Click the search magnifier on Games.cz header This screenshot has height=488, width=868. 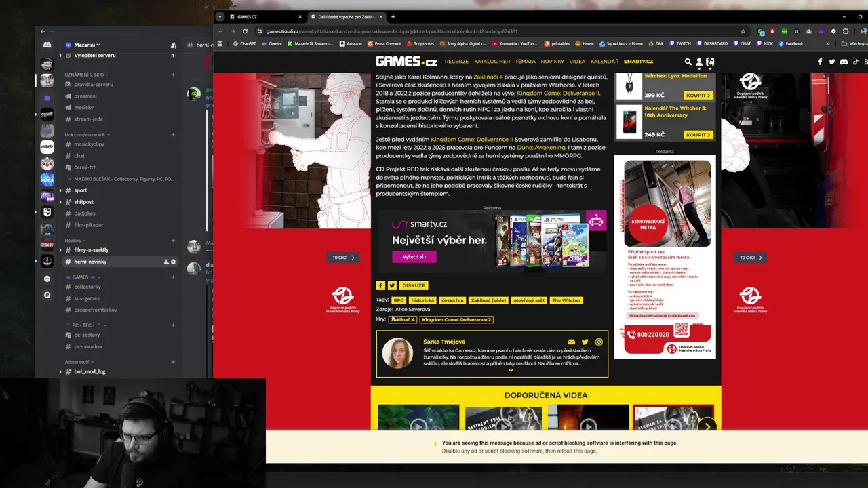(x=688, y=62)
